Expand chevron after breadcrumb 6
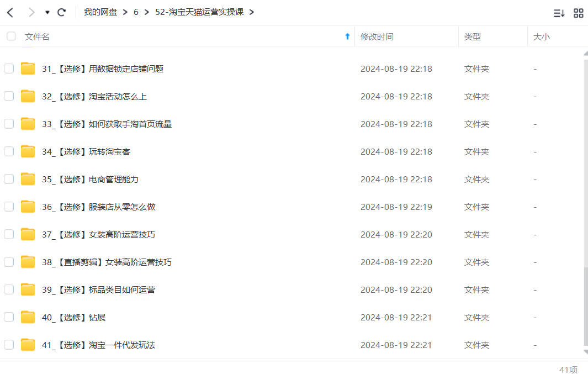The image size is (588, 374). 147,12
